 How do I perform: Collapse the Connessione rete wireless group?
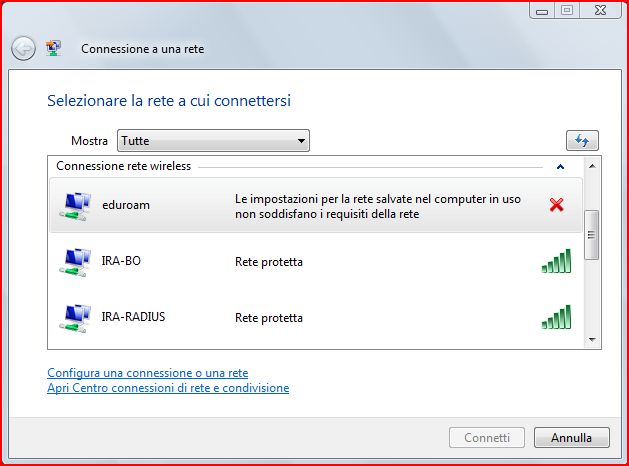click(560, 167)
